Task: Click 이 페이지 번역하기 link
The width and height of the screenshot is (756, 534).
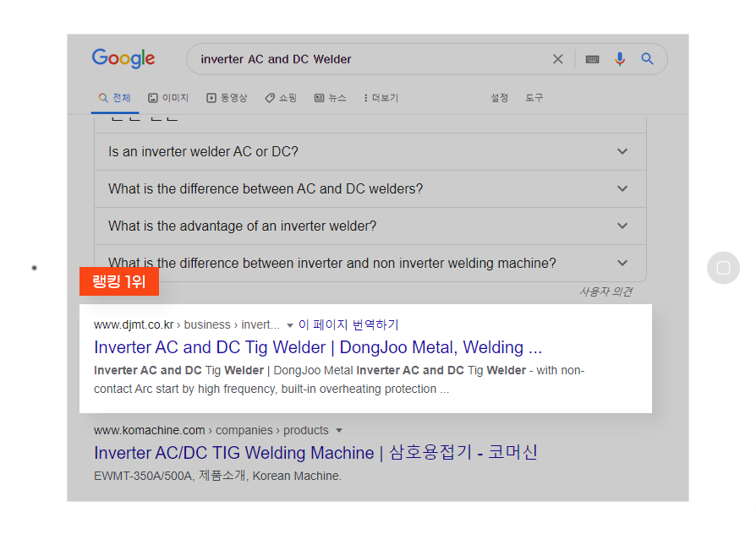Action: (x=348, y=324)
